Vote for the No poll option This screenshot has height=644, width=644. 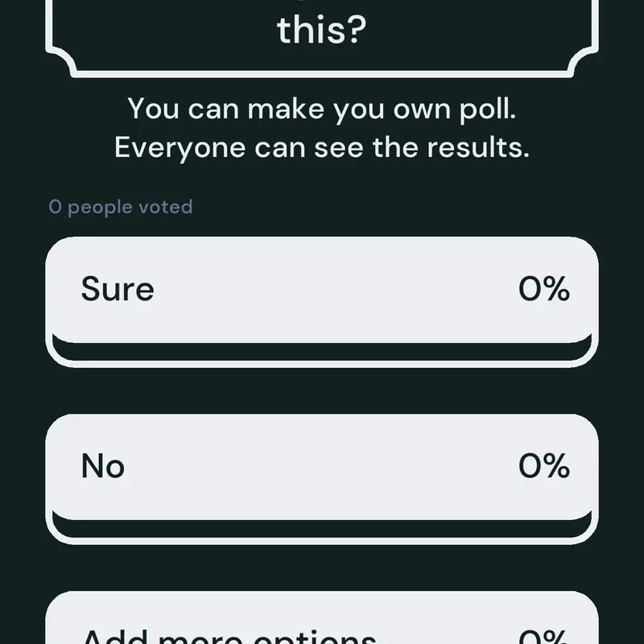pyautogui.click(x=321, y=479)
